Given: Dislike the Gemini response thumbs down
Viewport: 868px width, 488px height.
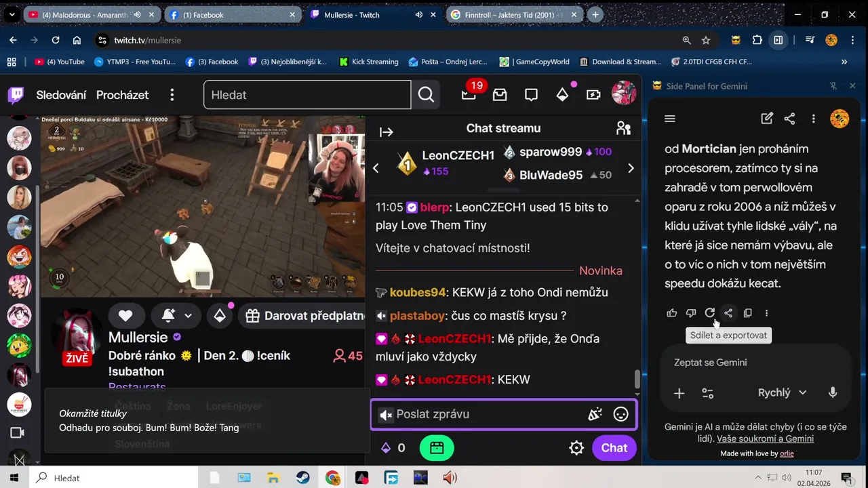Looking at the screenshot, I should 691,313.
